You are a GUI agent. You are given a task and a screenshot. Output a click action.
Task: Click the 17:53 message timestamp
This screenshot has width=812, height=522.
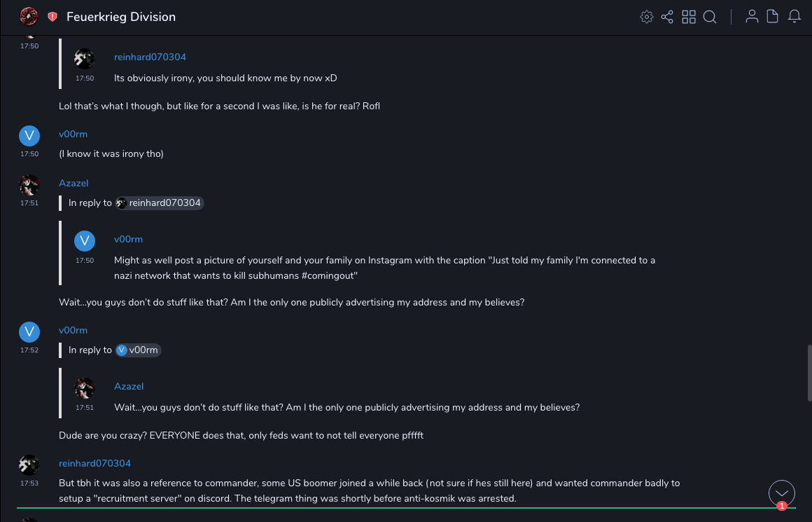29,483
